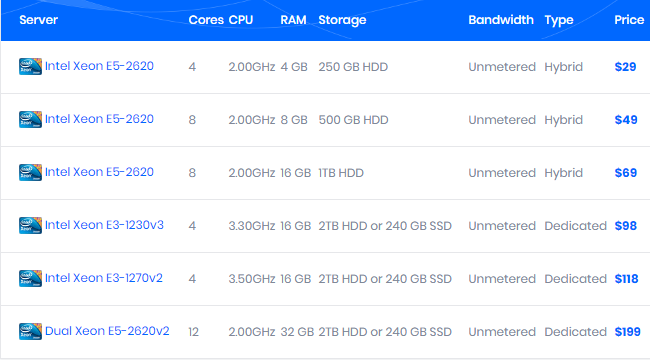This screenshot has width=650, height=360.
Task: Click the Xeon badge icon on the $49 row
Action: [30, 119]
